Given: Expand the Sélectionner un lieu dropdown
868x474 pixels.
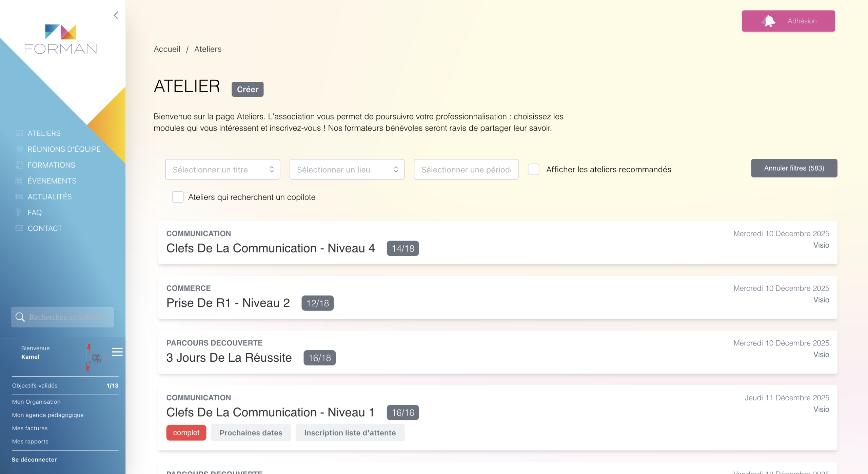Looking at the screenshot, I should [x=347, y=169].
